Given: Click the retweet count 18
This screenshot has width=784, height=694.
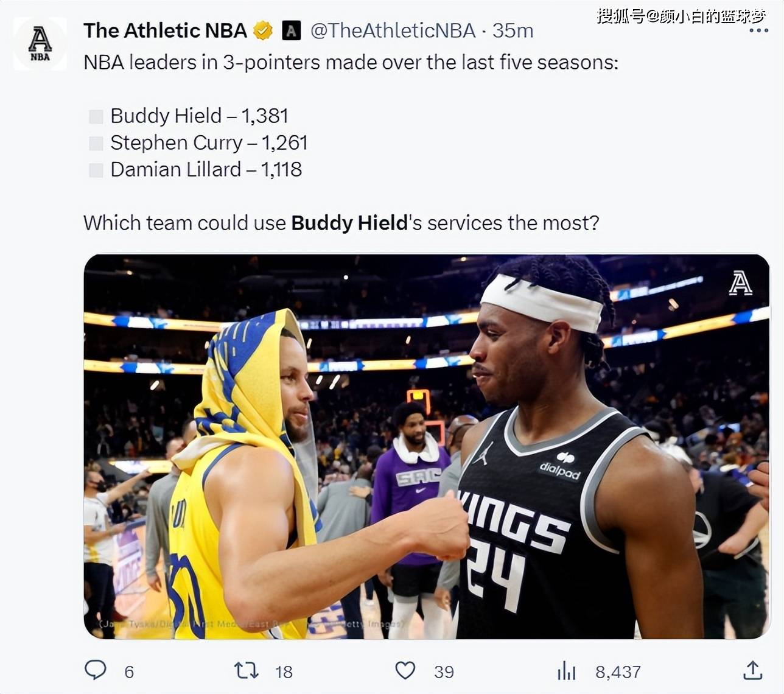Looking at the screenshot, I should coord(284,672).
